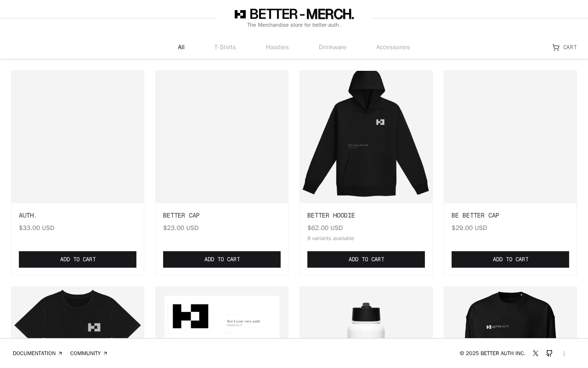This screenshot has height=368, width=588.
Task: Add Be Better Cap to cart
Action: click(510, 259)
